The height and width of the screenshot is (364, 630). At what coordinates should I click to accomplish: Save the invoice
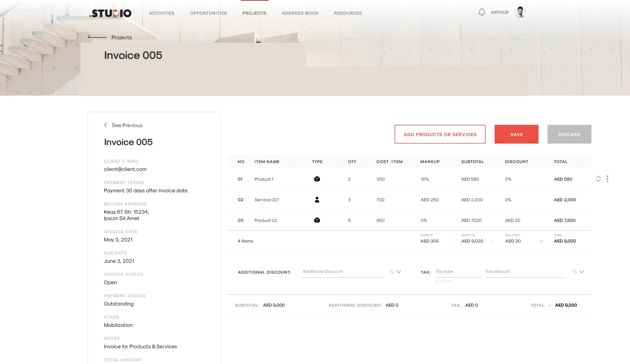pyautogui.click(x=516, y=134)
